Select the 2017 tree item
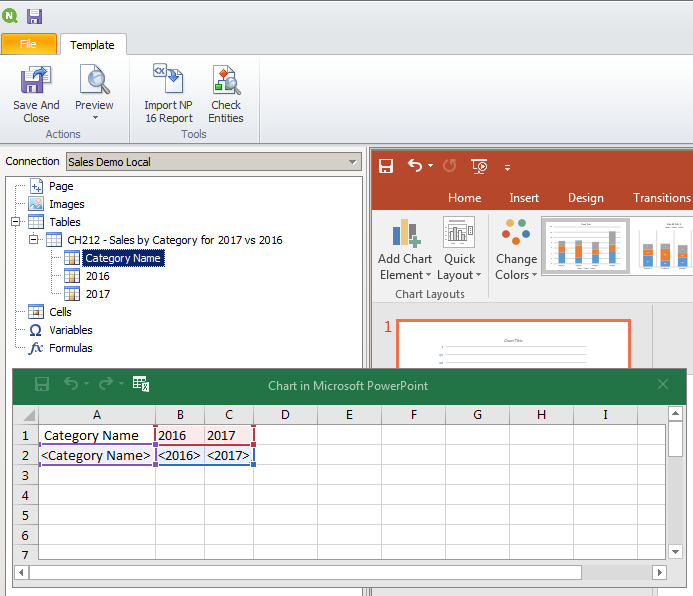The width and height of the screenshot is (693, 596). [x=97, y=294]
